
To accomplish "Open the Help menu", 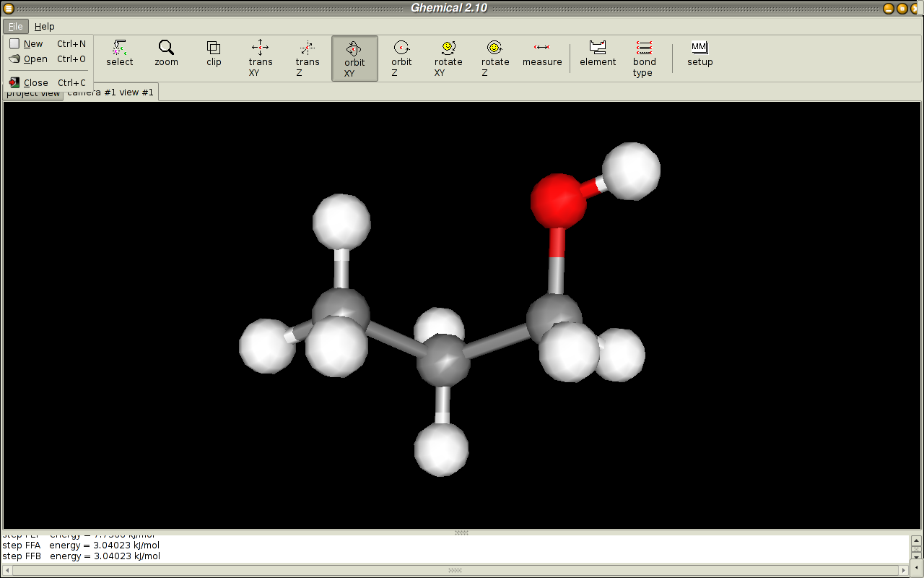I will 45,27.
